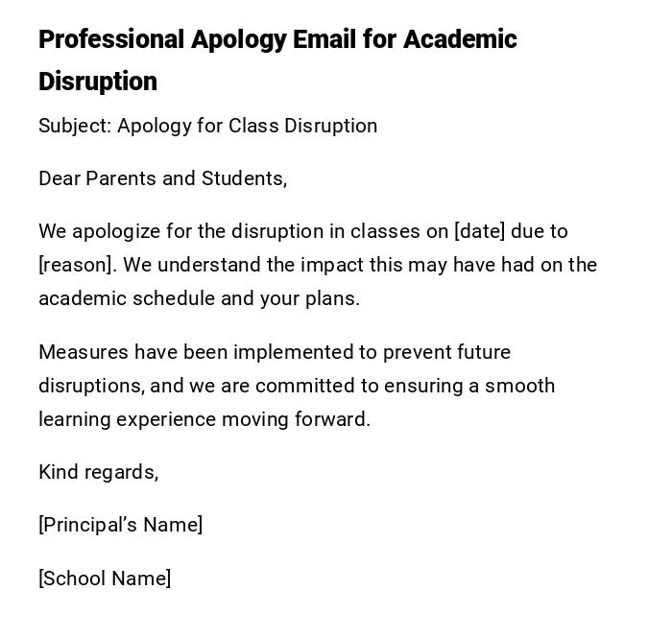Image resolution: width=672 pixels, height=638 pixels.
Task: Click the word "Disruption" in the title's second line
Action: 97,82
